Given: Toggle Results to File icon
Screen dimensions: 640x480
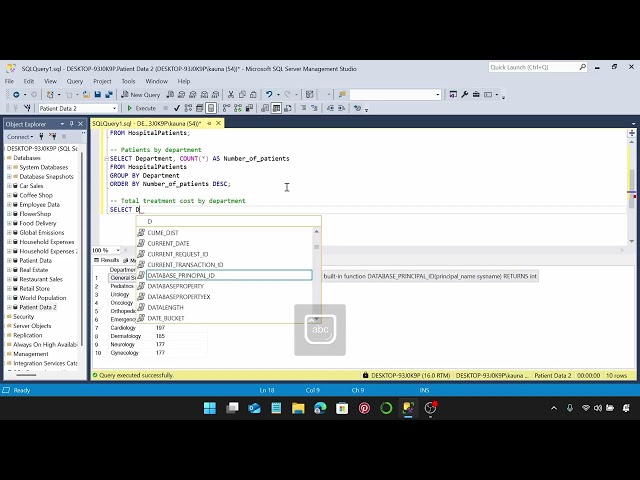Looking at the screenshot, I should click(x=288, y=108).
